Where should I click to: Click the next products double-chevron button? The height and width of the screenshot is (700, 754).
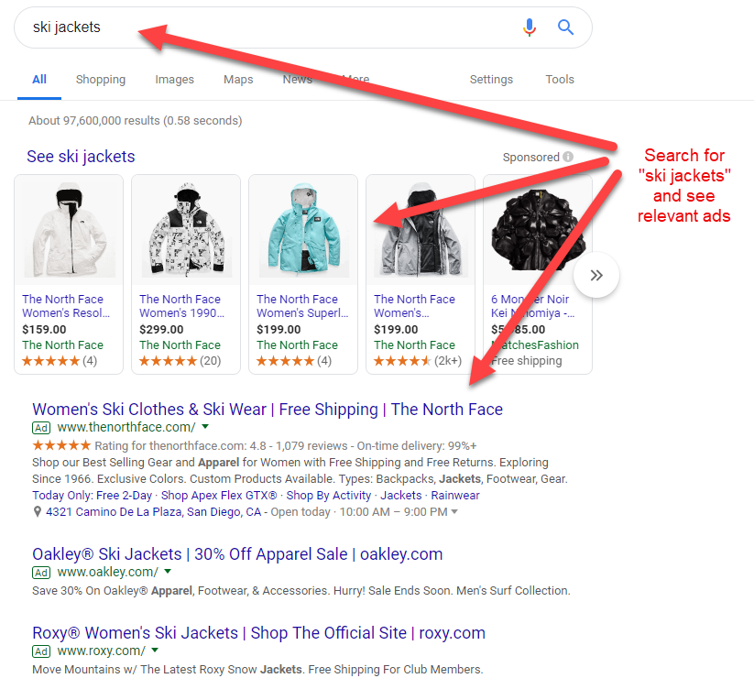point(596,275)
